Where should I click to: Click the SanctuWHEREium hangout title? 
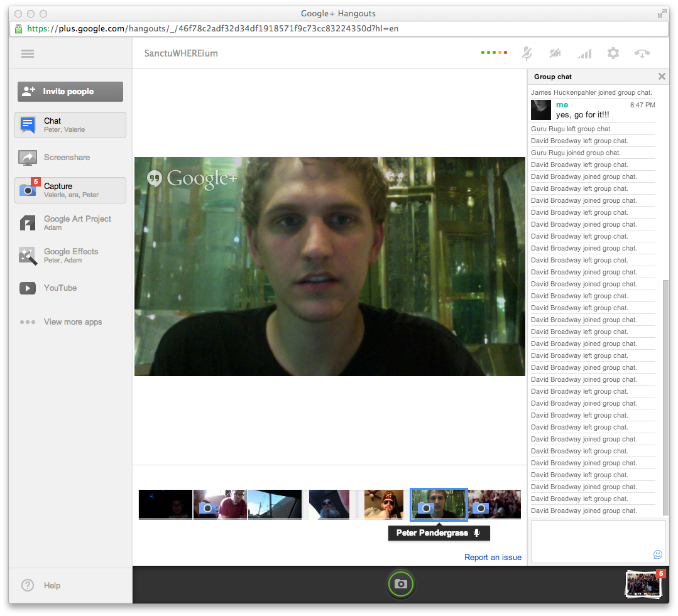click(x=181, y=53)
